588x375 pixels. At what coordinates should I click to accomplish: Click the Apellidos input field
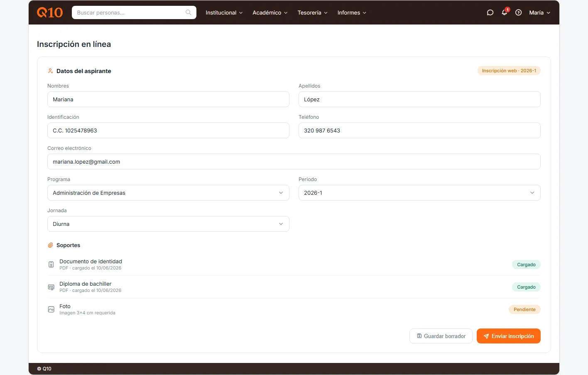[x=419, y=99]
